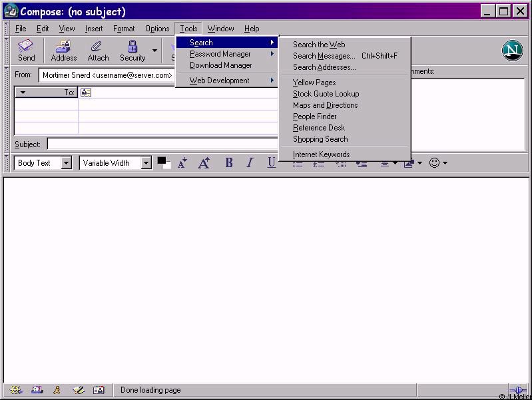
Task: Select Reference Desk
Action: 345,128
